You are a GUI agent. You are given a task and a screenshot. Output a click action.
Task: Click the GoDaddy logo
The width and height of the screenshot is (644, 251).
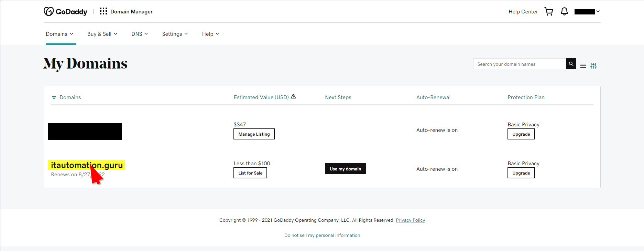[x=65, y=11]
